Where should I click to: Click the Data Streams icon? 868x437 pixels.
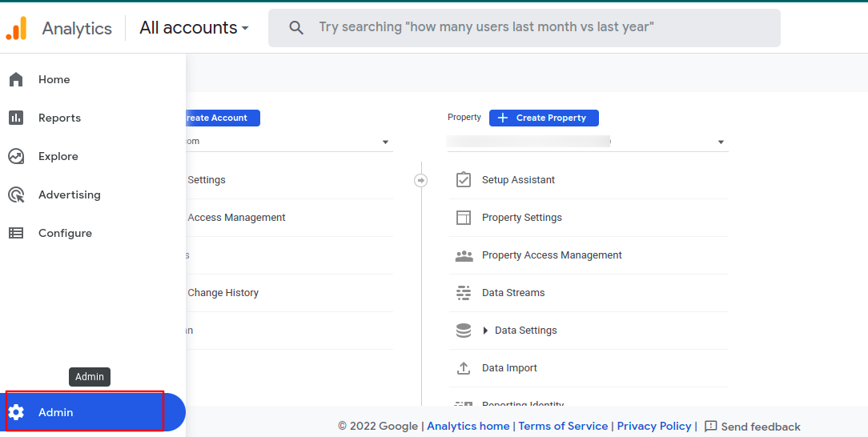tap(464, 293)
